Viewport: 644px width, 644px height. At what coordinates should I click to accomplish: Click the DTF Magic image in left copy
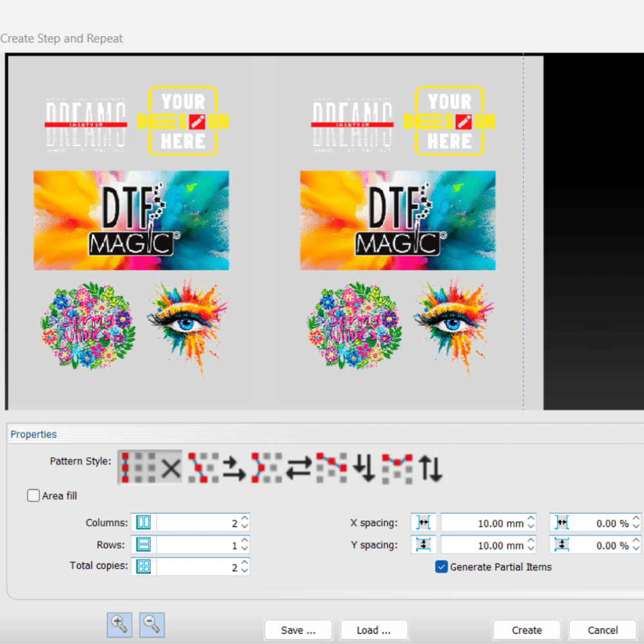[131, 220]
